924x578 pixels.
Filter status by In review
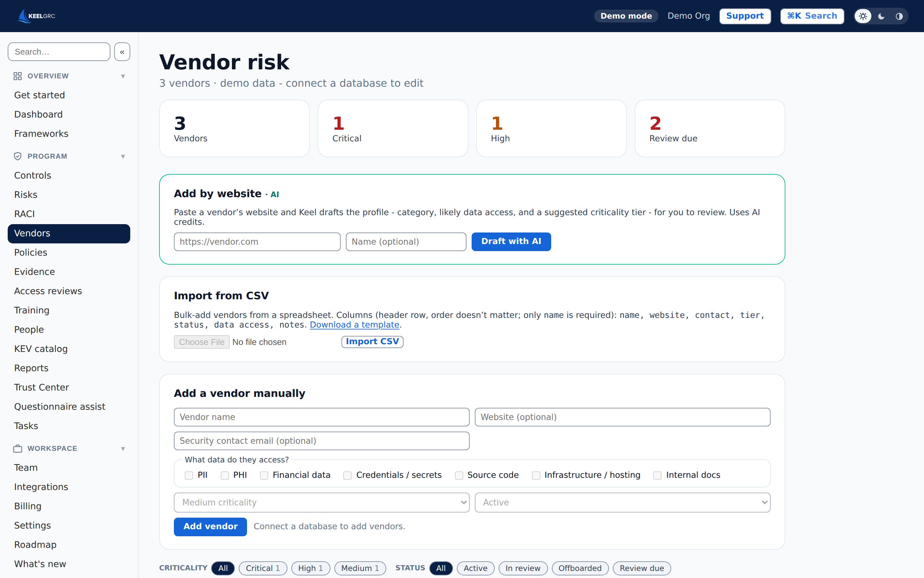523,568
